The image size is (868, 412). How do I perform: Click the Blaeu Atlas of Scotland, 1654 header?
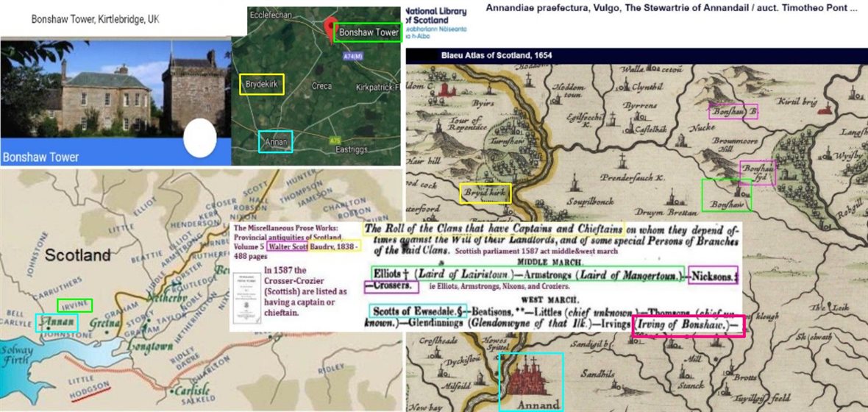pyautogui.click(x=497, y=55)
